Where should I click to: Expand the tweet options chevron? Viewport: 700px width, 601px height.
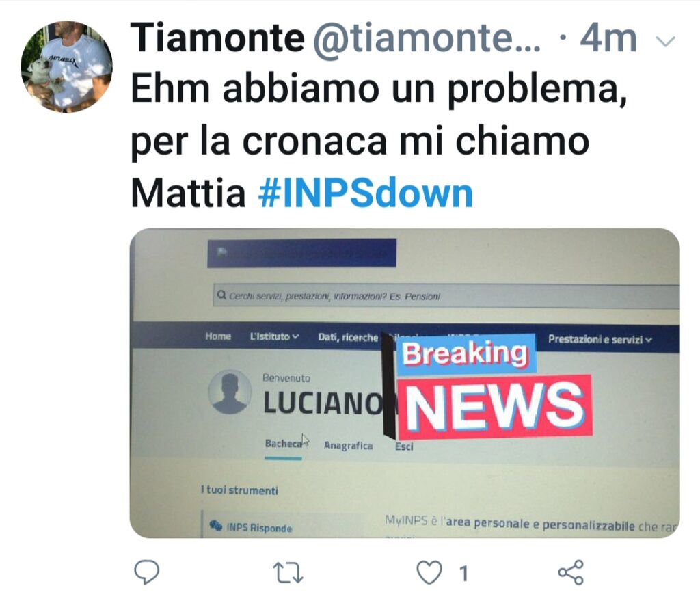coord(666,42)
